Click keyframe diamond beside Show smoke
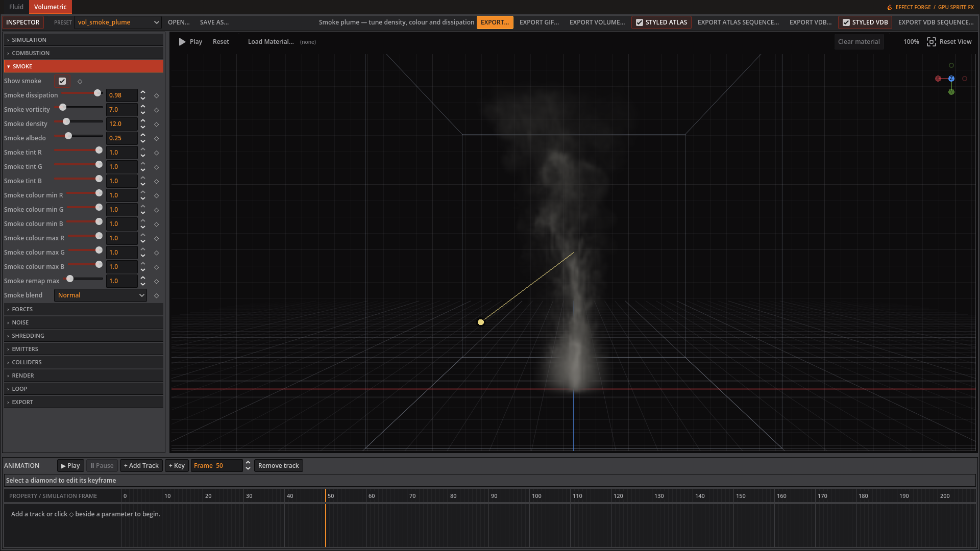The image size is (980, 551). [x=80, y=82]
